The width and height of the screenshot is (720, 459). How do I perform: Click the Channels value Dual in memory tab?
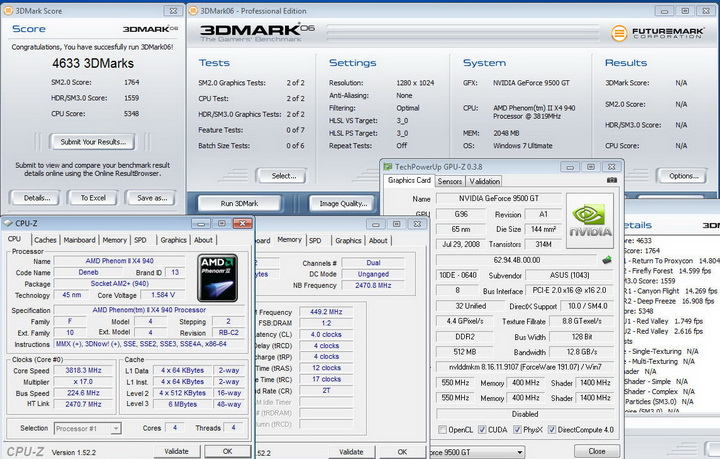click(373, 263)
